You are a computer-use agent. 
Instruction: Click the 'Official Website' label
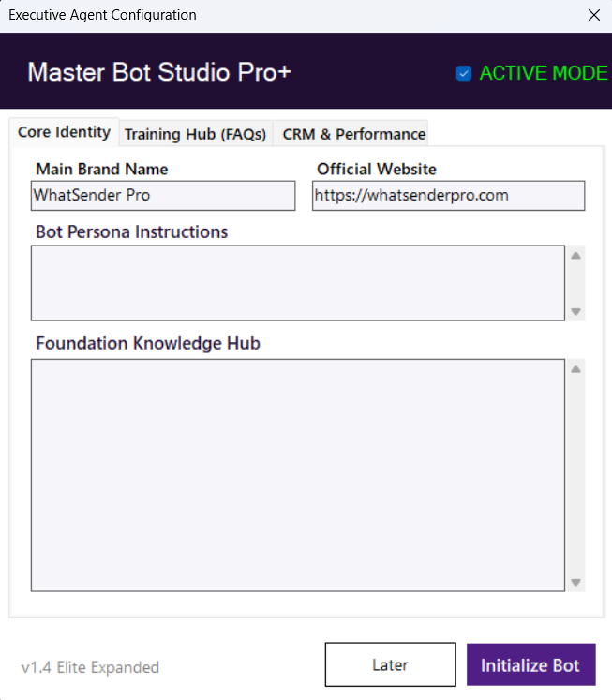coord(377,170)
